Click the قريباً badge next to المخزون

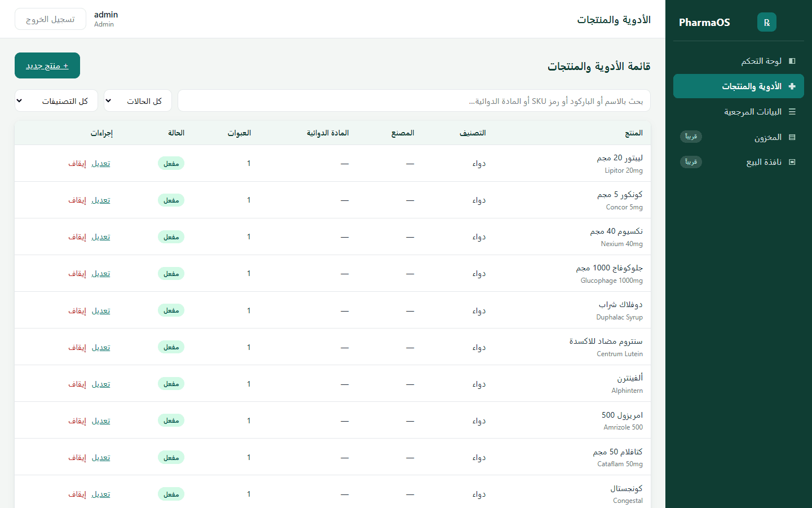[x=691, y=137]
